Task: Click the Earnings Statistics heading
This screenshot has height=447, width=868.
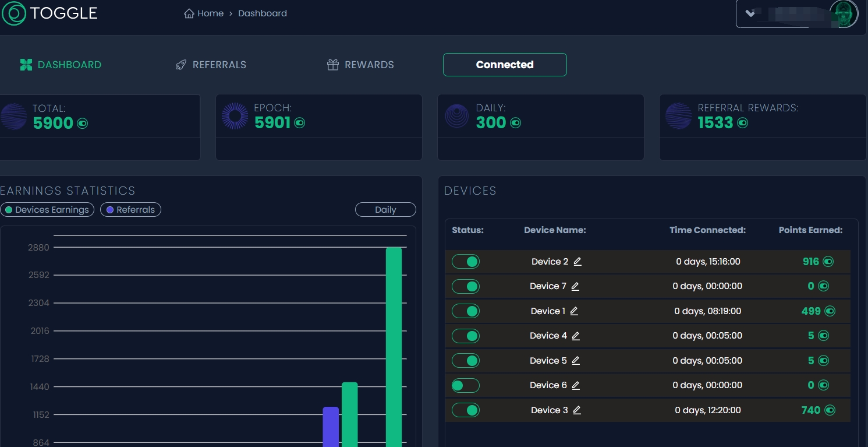Action: [68, 191]
